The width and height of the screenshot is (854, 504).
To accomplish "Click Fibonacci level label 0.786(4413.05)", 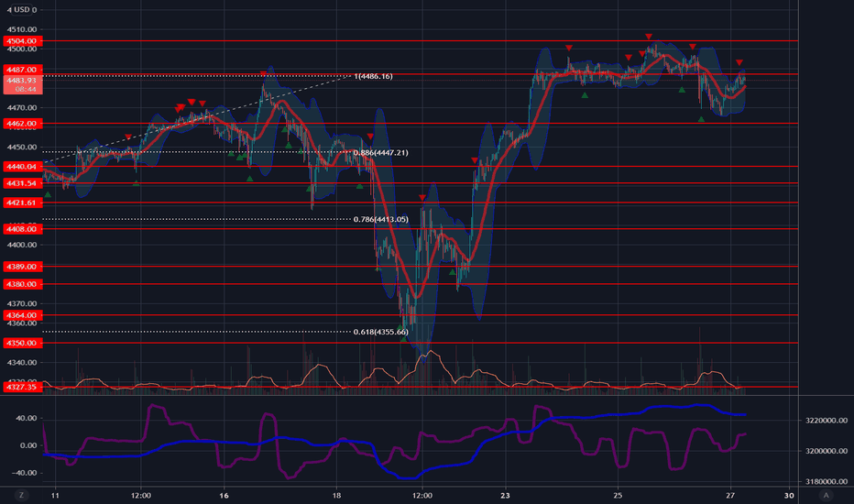I will pos(380,220).
